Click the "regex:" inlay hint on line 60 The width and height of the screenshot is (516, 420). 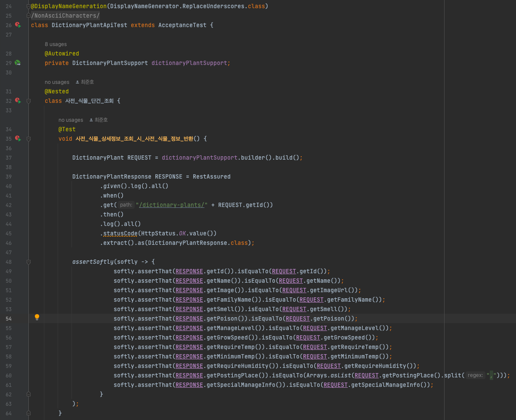(476, 375)
